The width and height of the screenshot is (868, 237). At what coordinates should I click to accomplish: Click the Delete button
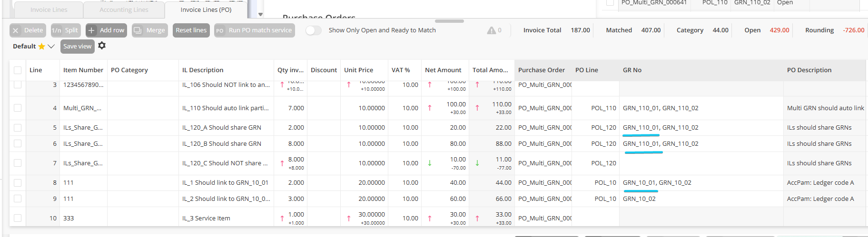(x=28, y=30)
